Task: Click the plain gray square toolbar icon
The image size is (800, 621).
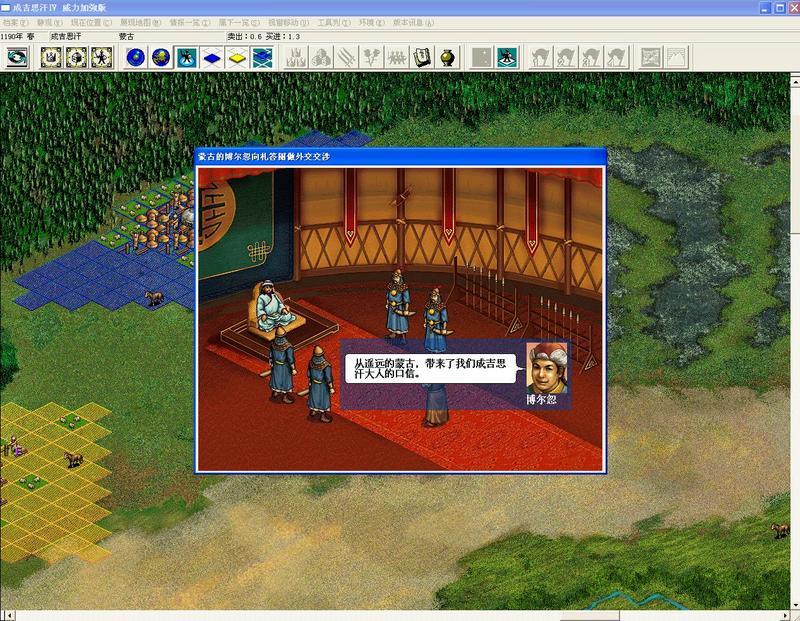Action: point(482,57)
